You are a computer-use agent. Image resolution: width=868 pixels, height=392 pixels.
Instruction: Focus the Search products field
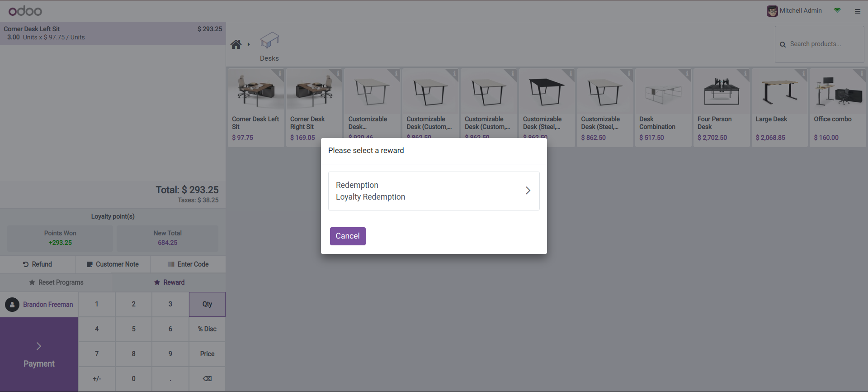pos(823,44)
